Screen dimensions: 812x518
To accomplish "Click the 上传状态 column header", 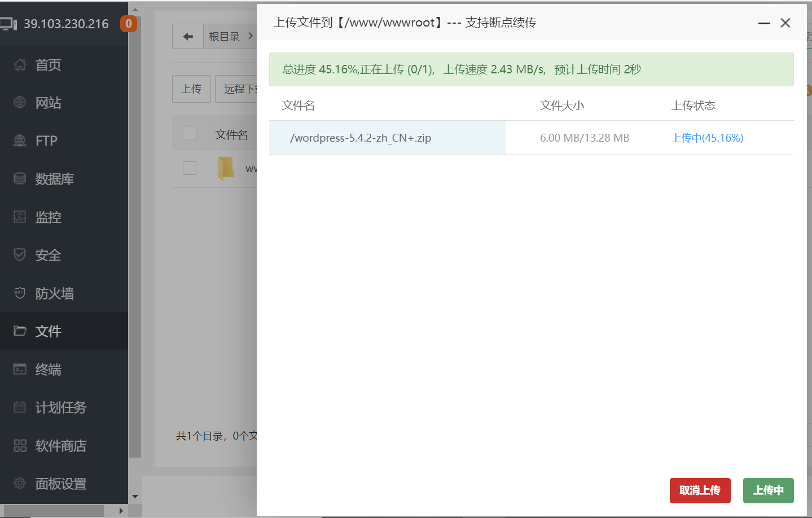I will point(694,106).
